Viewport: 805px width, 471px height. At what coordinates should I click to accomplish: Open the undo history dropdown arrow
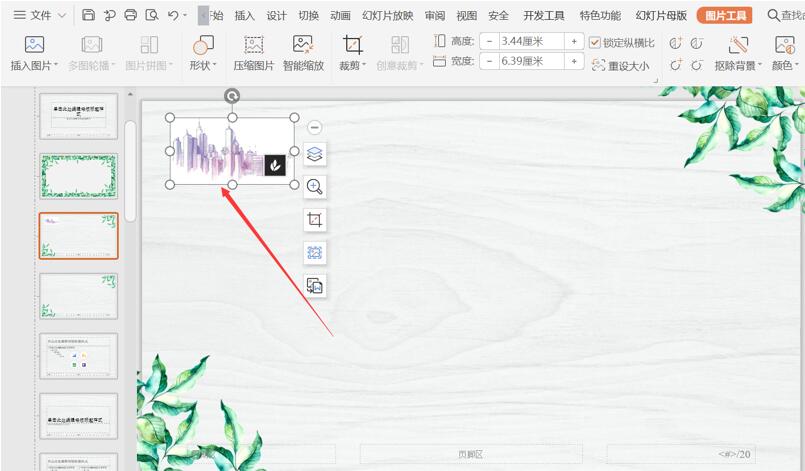(185, 15)
